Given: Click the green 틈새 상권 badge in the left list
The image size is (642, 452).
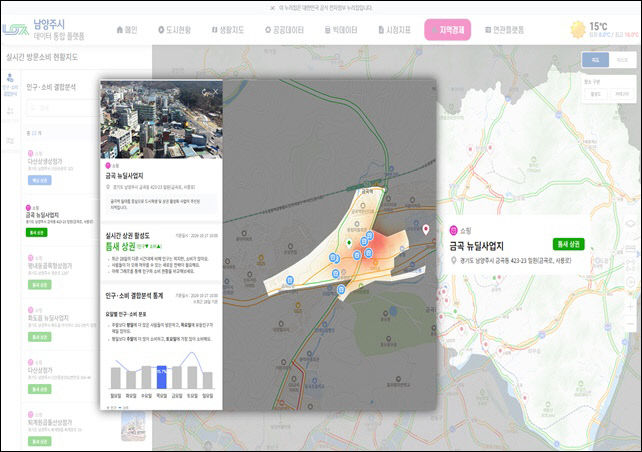Looking at the screenshot, I should pyautogui.click(x=36, y=233).
